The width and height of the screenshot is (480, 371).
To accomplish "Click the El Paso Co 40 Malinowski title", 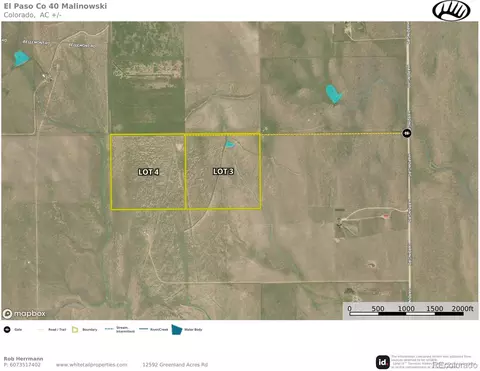I will (x=55, y=6).
